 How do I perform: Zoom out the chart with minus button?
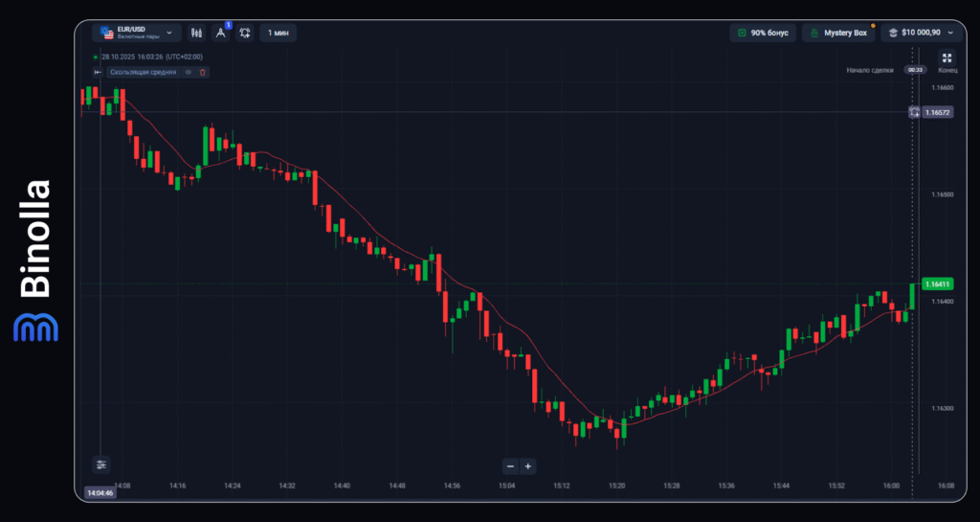click(511, 466)
